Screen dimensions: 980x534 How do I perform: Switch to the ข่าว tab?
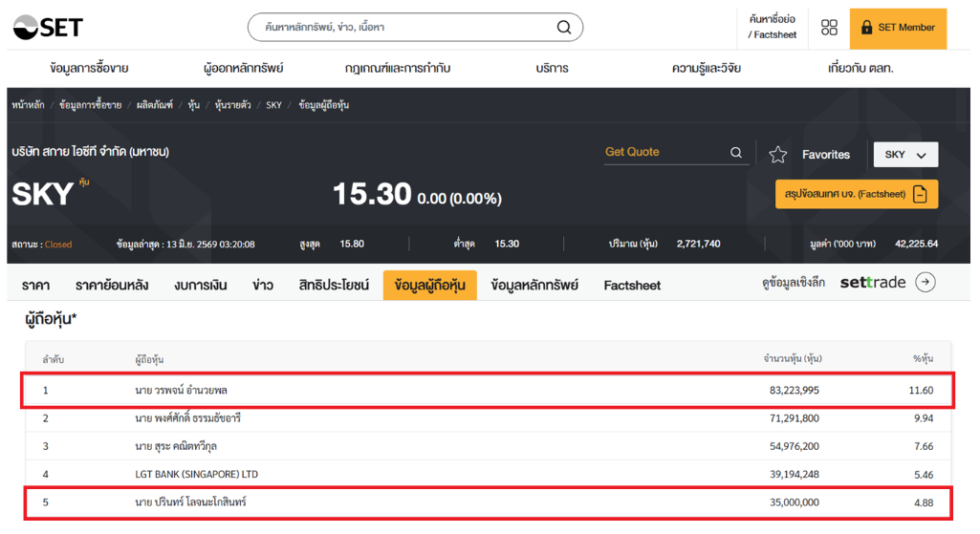[263, 286]
